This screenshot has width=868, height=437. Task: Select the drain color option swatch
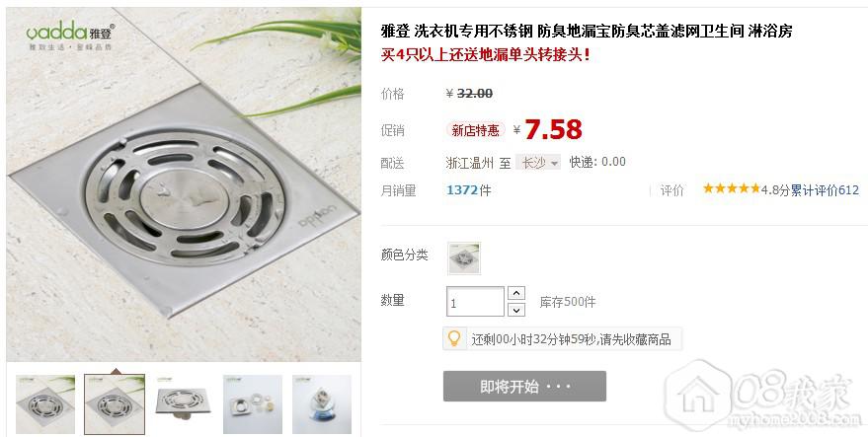click(x=464, y=257)
